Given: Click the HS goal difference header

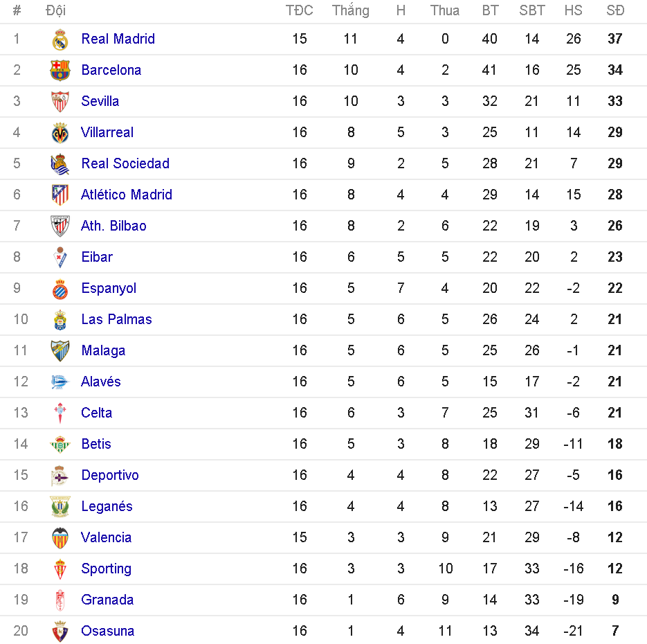Looking at the screenshot, I should pyautogui.click(x=573, y=10).
